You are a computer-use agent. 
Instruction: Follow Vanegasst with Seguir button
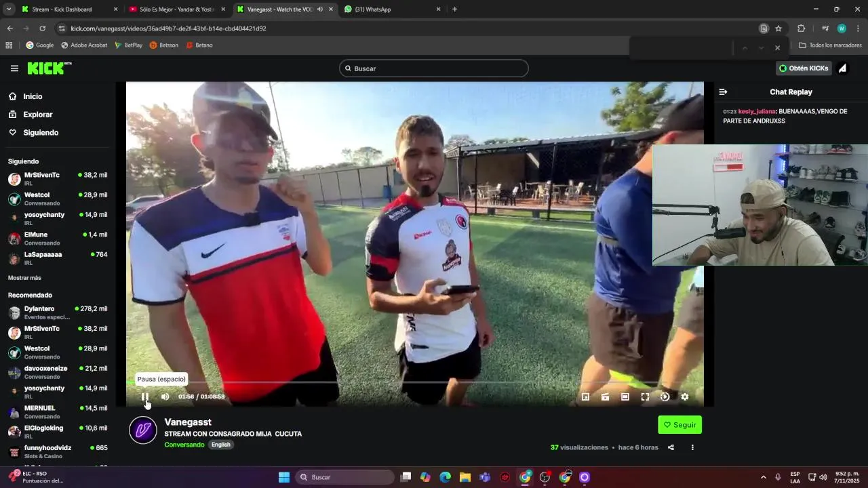pos(679,425)
